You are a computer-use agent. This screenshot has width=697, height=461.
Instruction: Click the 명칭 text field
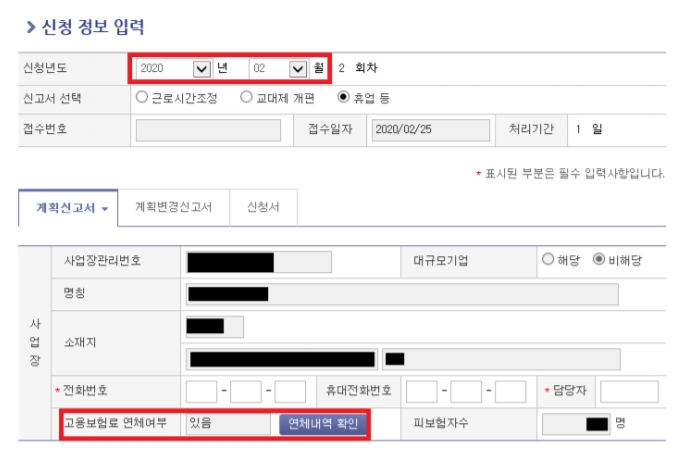click(x=401, y=294)
